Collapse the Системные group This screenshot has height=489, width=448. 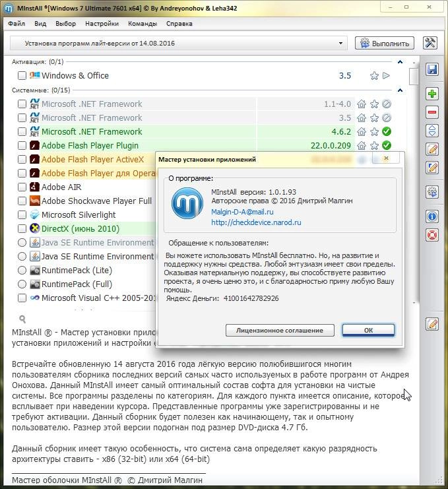400,90
